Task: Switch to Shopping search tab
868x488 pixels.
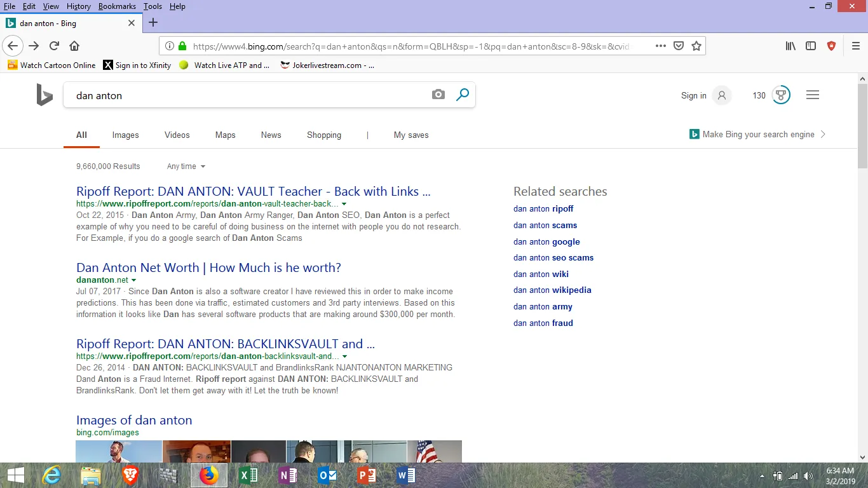Action: (x=324, y=135)
